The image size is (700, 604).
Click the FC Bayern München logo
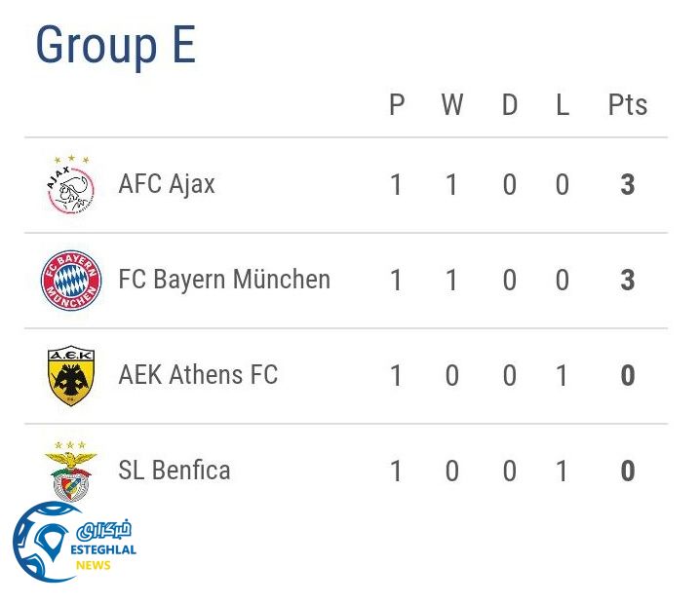click(71, 281)
